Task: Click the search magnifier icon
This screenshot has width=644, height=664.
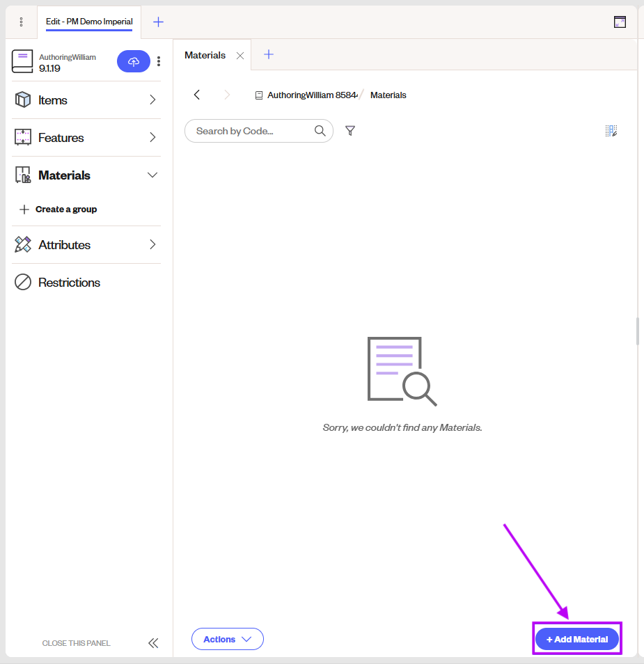Action: (x=320, y=131)
